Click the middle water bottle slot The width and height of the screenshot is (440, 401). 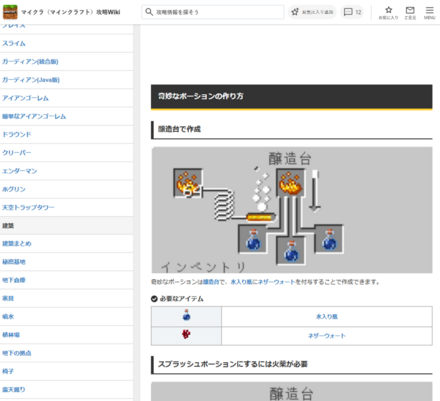(291, 251)
